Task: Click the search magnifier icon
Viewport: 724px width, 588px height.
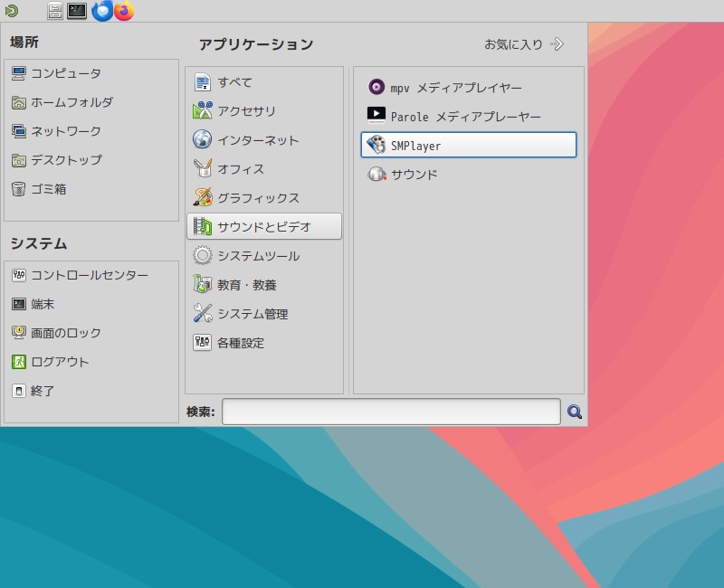Action: click(575, 412)
